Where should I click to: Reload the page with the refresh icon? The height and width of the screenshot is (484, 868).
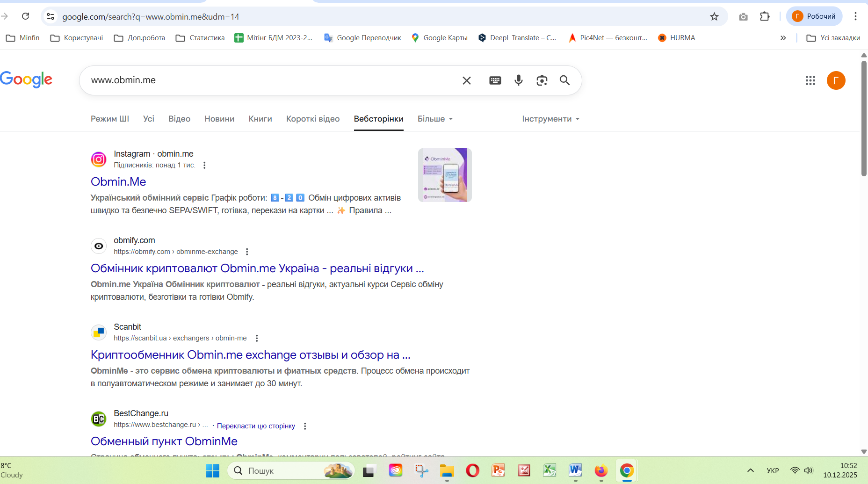26,16
